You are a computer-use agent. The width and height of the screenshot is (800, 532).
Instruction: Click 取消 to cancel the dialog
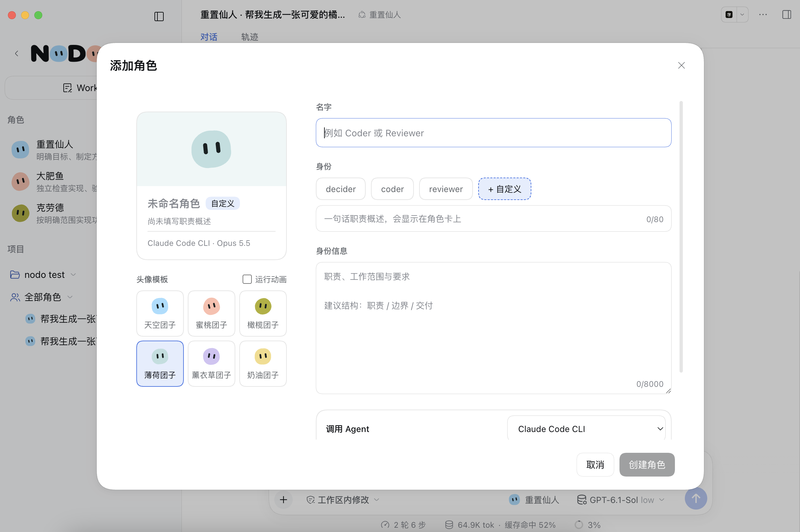595,464
